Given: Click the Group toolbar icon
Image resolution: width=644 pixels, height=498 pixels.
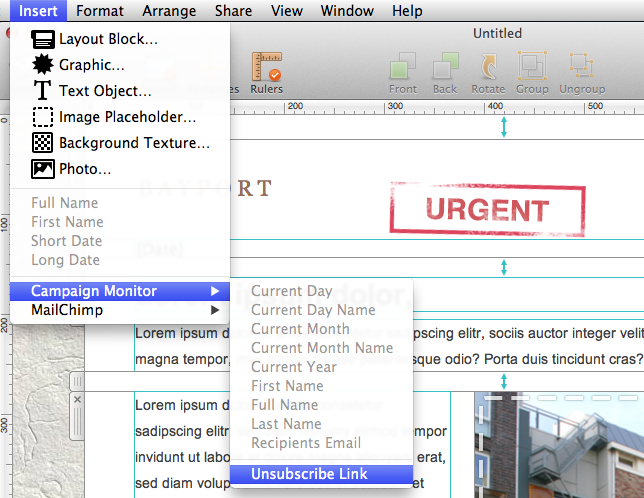Looking at the screenshot, I should pos(532,73).
